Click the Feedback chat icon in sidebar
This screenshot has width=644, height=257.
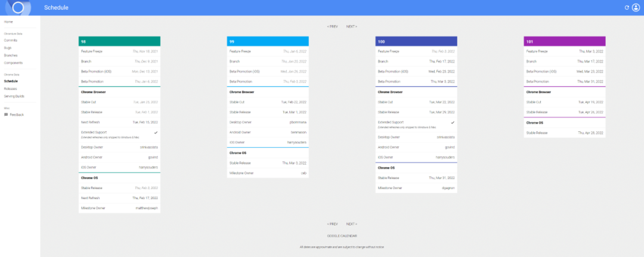coord(6,114)
